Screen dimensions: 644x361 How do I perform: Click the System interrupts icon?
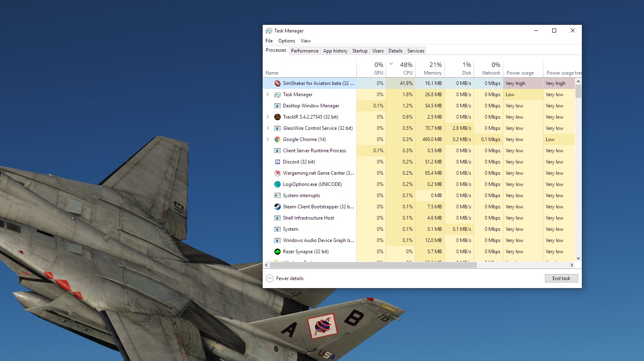point(277,196)
